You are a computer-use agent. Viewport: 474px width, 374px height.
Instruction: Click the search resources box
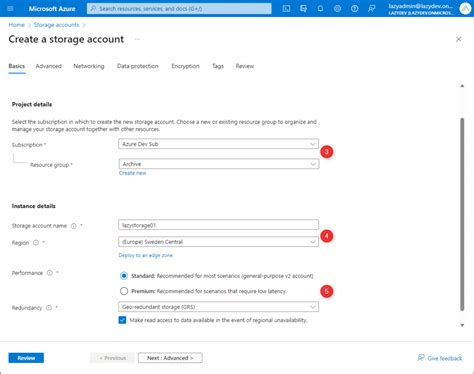179,9
